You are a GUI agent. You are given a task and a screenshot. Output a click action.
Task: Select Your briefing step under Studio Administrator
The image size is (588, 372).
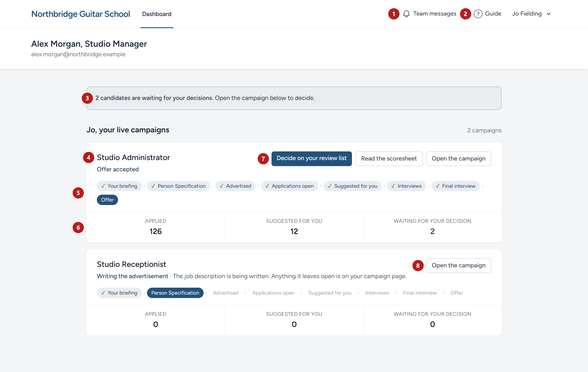(x=119, y=186)
